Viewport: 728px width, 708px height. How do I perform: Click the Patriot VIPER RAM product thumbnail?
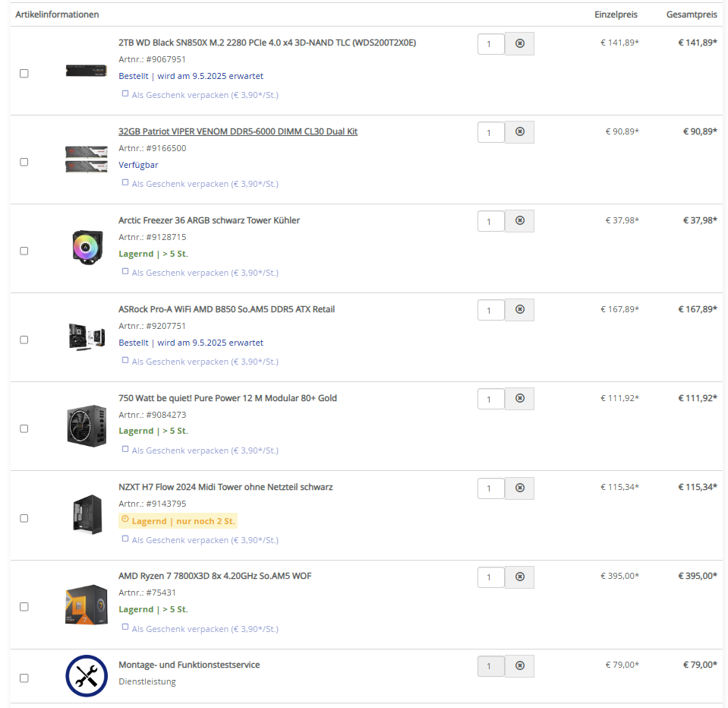87,159
